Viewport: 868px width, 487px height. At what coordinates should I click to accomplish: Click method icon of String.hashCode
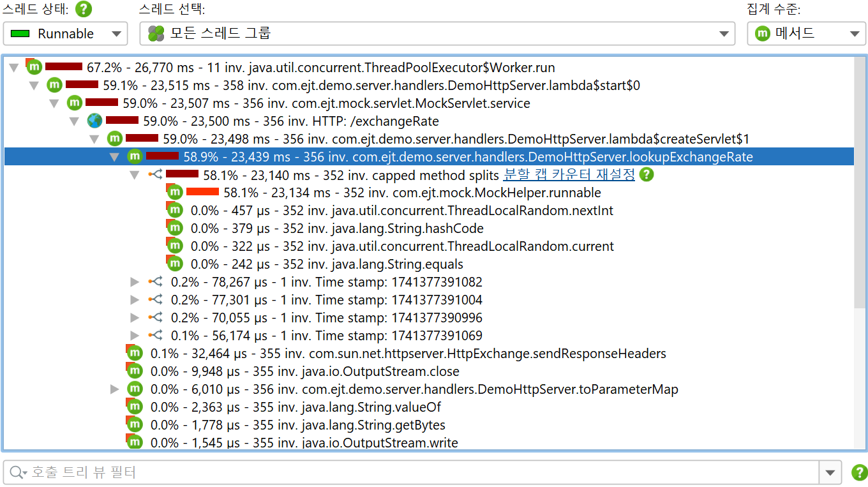174,227
